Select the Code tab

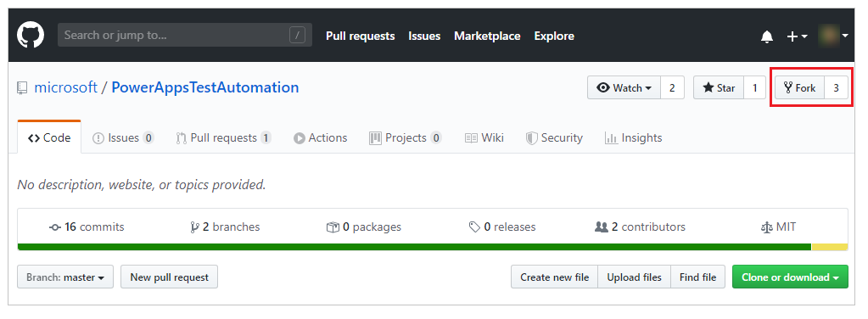coord(49,137)
